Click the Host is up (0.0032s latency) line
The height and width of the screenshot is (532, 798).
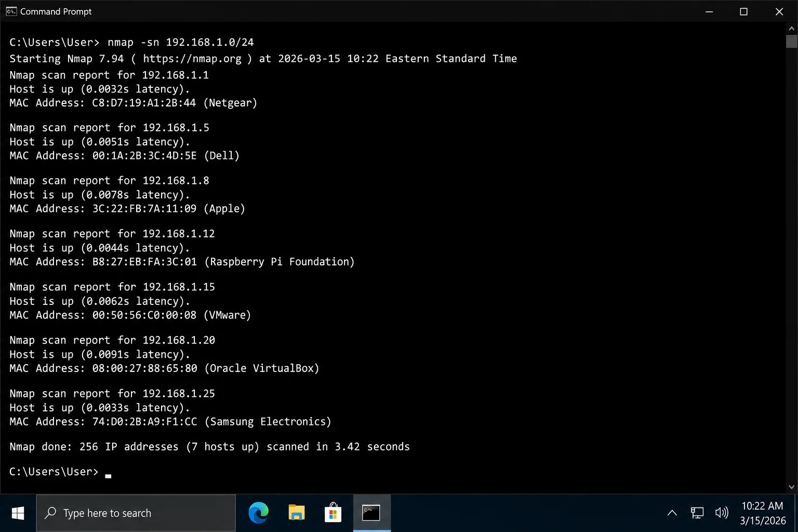100,89
